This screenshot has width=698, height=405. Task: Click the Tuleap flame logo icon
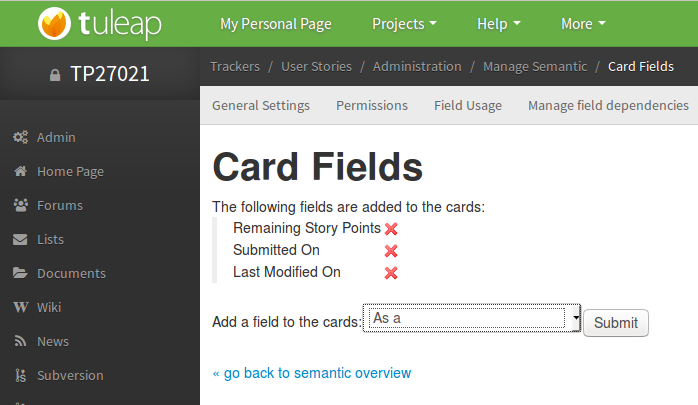coord(54,24)
